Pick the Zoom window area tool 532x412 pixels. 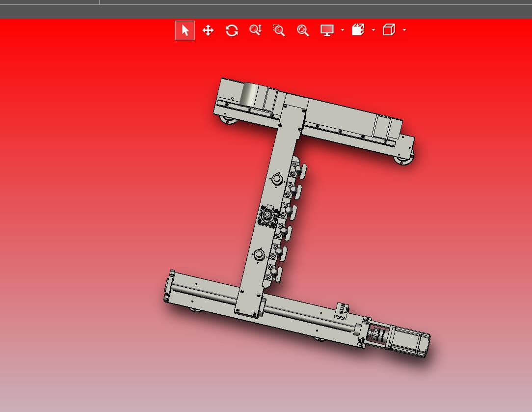(279, 30)
